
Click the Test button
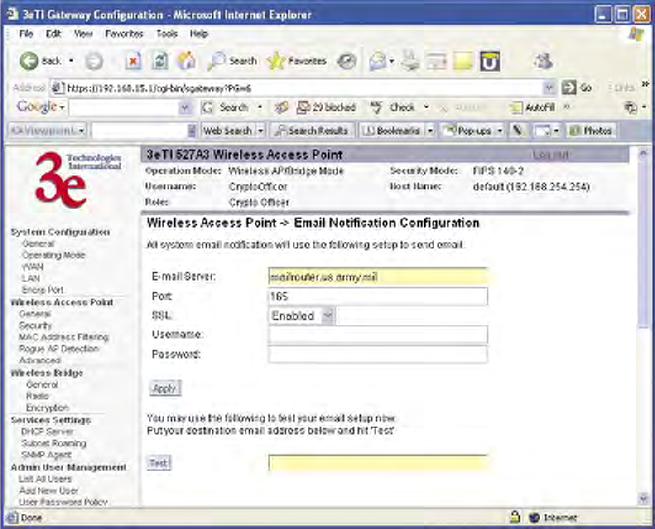click(x=159, y=463)
